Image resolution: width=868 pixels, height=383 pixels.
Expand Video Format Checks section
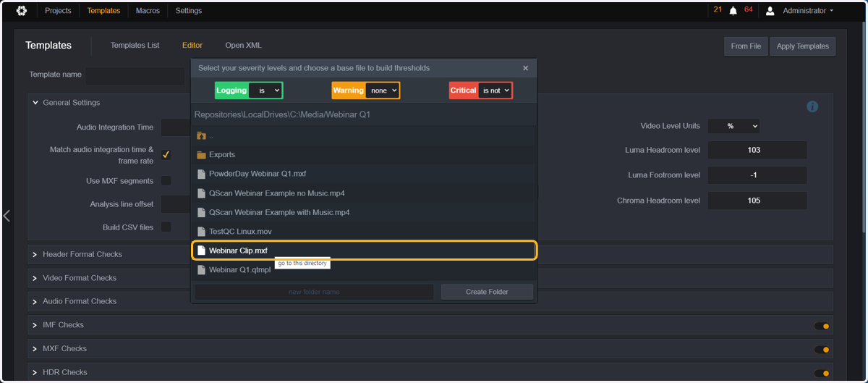[x=35, y=278]
